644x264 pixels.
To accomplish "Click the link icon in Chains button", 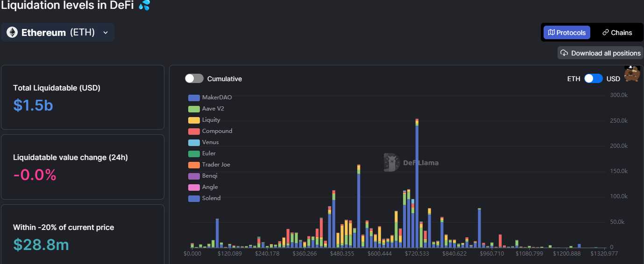I will click(605, 33).
